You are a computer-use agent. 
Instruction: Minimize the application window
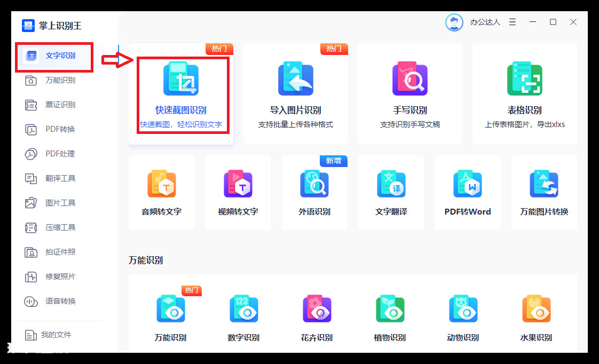532,22
